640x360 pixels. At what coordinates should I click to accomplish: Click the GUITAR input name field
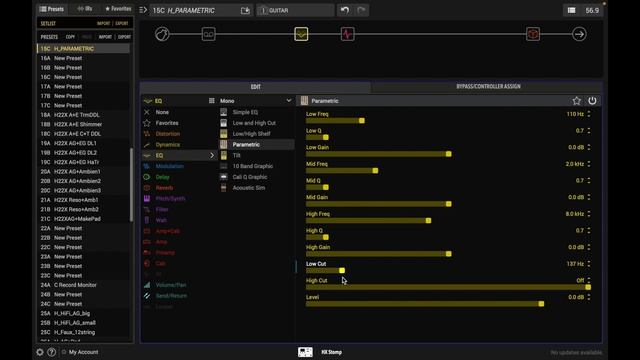point(295,11)
